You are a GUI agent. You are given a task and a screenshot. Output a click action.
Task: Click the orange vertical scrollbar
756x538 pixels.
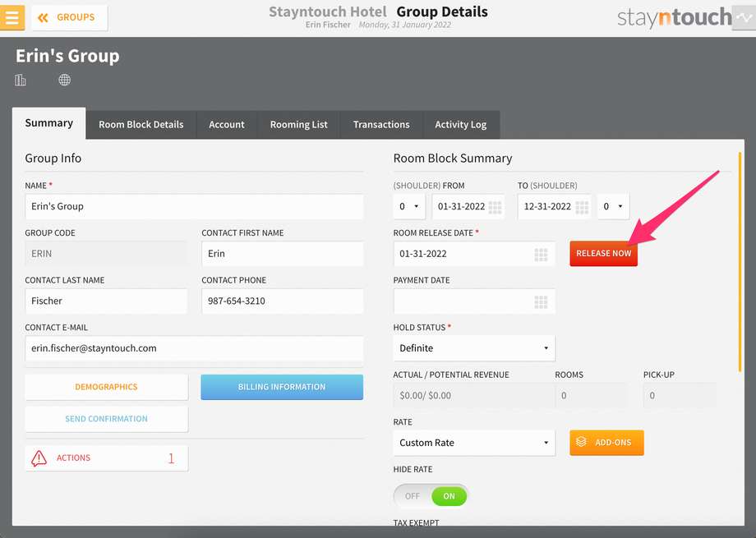(x=740, y=262)
